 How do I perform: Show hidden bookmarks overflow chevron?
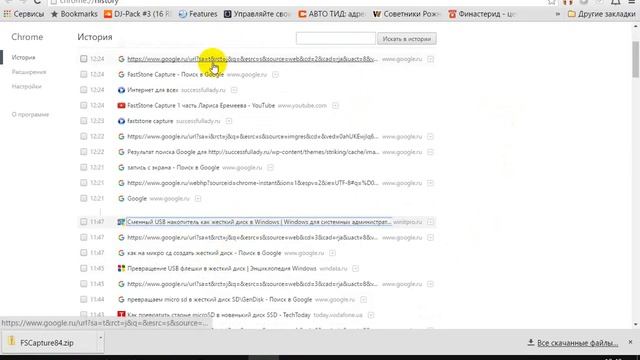pyautogui.click(x=558, y=14)
